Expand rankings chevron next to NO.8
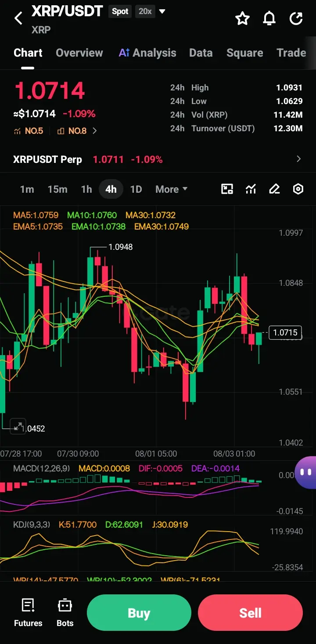 [x=94, y=131]
